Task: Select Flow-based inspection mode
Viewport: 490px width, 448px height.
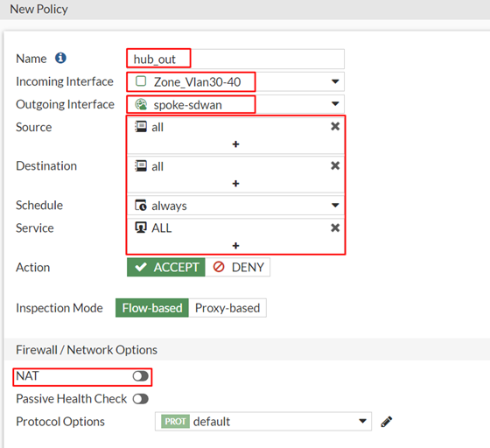Action: (152, 308)
